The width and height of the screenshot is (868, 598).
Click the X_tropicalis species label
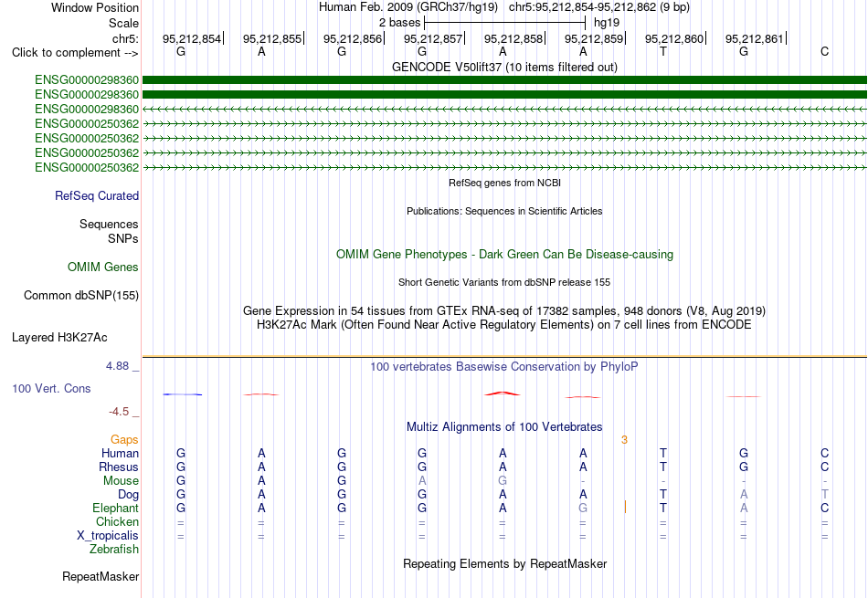click(x=108, y=536)
